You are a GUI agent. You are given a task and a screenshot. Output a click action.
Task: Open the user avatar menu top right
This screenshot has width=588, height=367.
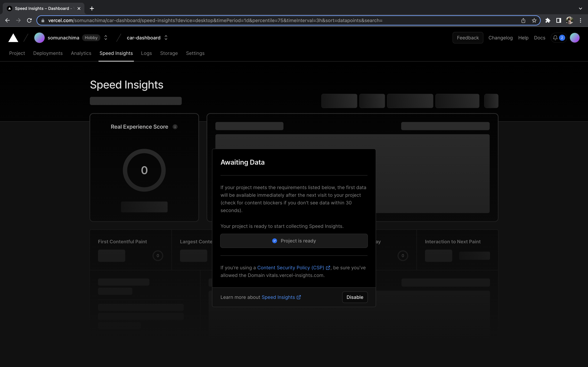tap(575, 38)
